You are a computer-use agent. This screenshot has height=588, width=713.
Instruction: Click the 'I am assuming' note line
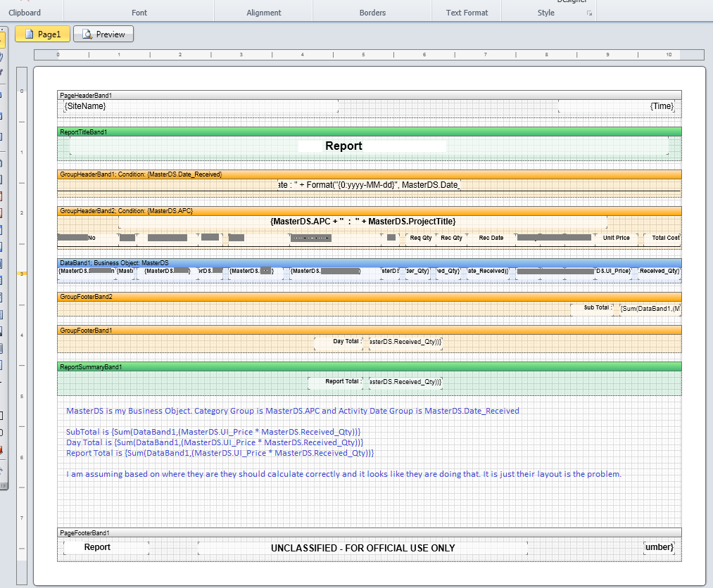click(x=343, y=474)
